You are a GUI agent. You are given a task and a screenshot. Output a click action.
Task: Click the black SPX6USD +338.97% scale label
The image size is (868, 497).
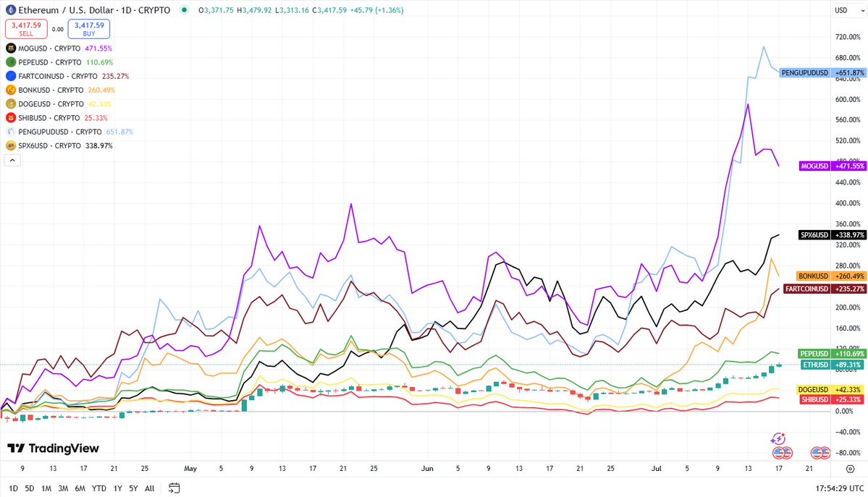(832, 234)
